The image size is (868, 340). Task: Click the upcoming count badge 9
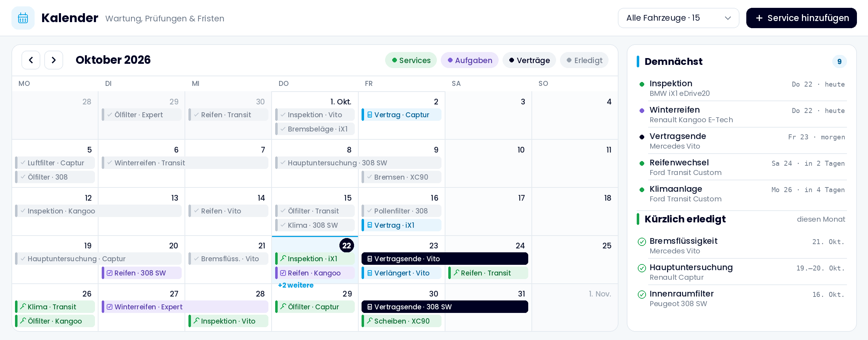(839, 62)
